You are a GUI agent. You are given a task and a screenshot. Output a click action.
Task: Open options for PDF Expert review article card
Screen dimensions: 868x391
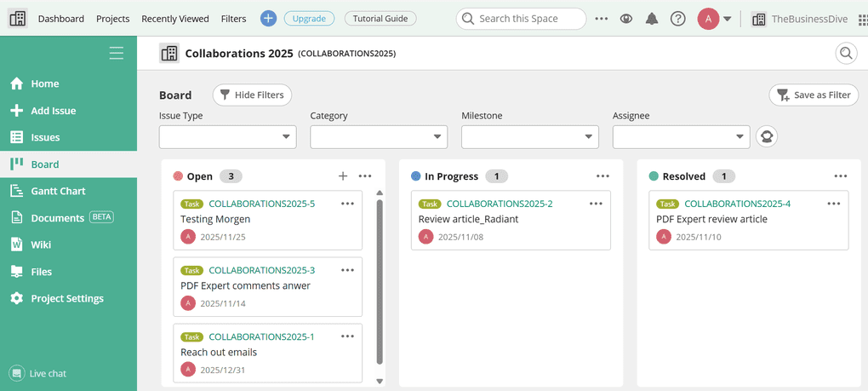click(834, 204)
